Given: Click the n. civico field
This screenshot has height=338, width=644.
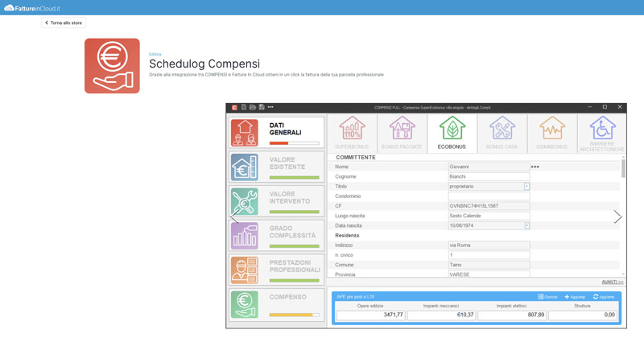Looking at the screenshot, I should click(x=489, y=255).
